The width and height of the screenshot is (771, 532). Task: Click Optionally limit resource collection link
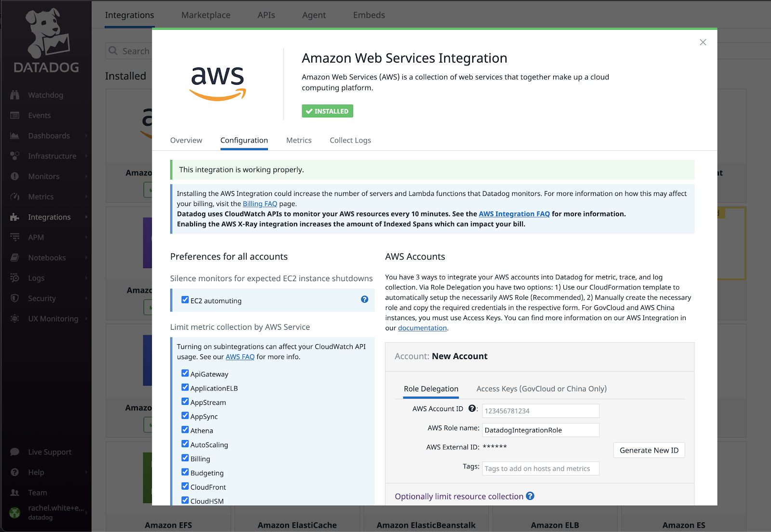tap(459, 496)
